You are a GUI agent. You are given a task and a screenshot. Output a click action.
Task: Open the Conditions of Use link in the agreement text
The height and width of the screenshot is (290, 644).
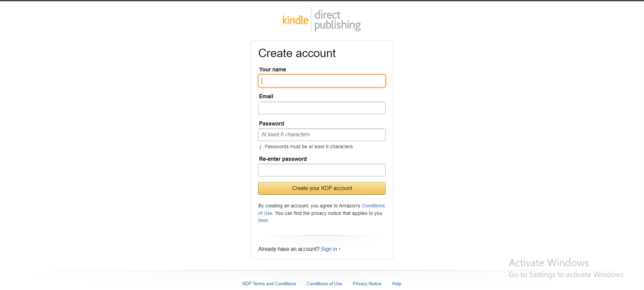pyautogui.click(x=373, y=206)
